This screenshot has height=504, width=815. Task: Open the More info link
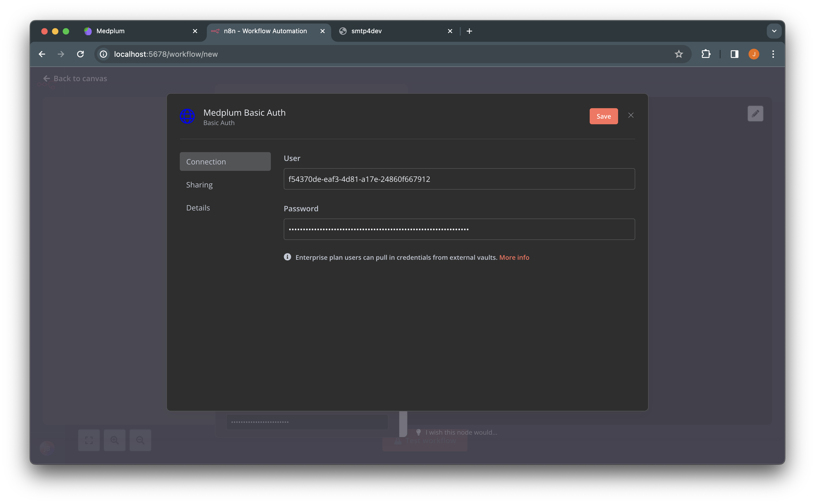pos(514,257)
